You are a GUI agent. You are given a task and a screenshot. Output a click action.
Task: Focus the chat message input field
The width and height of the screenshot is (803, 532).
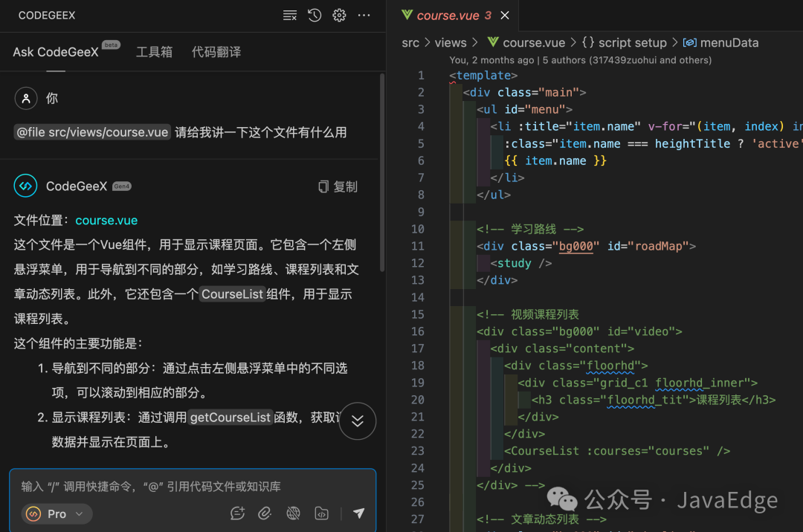click(193, 486)
